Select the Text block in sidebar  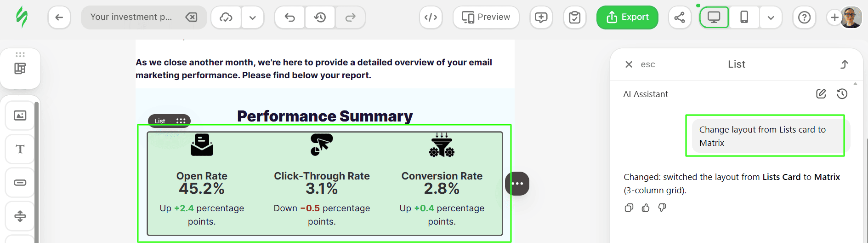click(x=20, y=149)
